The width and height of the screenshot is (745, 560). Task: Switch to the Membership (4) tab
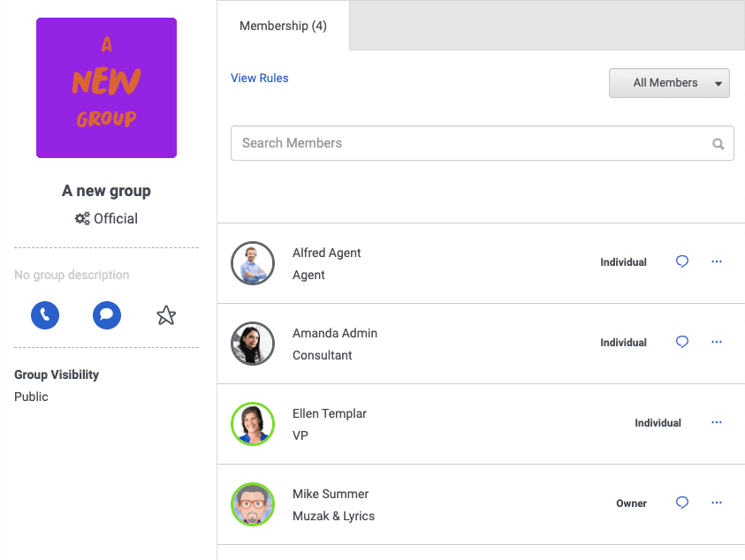[x=283, y=26]
